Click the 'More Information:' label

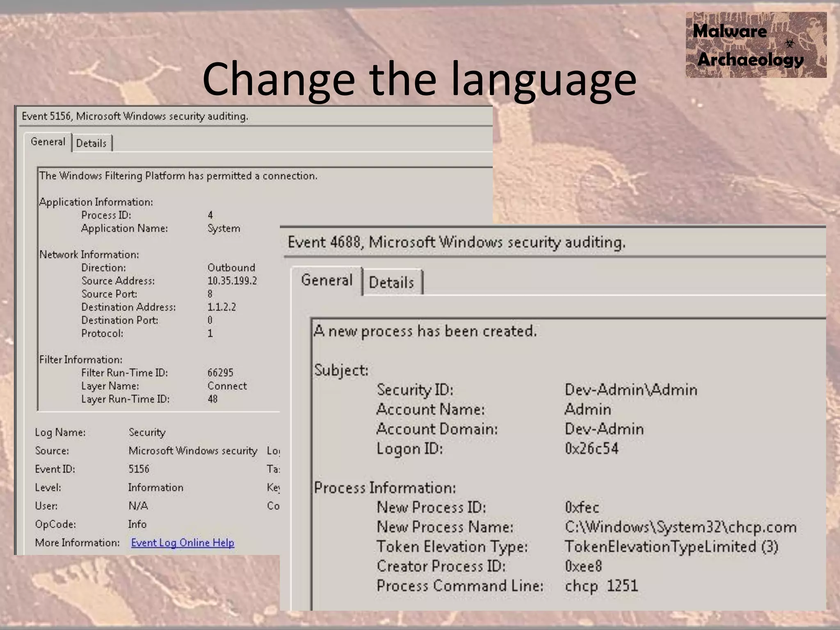click(x=77, y=543)
